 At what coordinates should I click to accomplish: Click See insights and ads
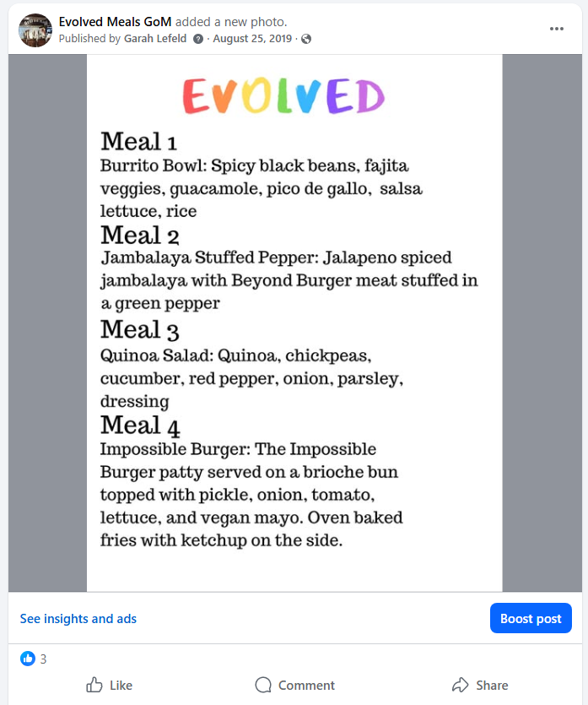[x=78, y=619]
